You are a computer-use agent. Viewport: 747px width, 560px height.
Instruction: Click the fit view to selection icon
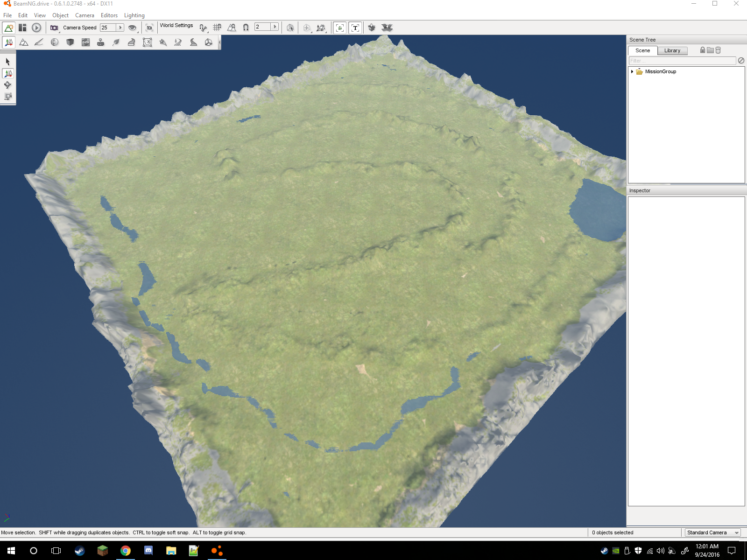149,28
